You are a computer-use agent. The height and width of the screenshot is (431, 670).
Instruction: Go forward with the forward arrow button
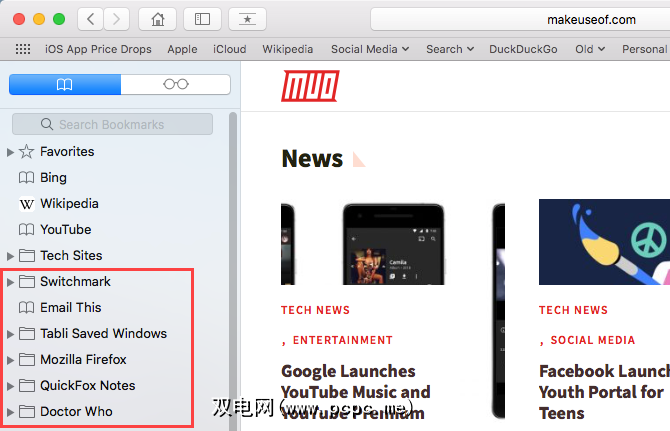click(x=116, y=19)
